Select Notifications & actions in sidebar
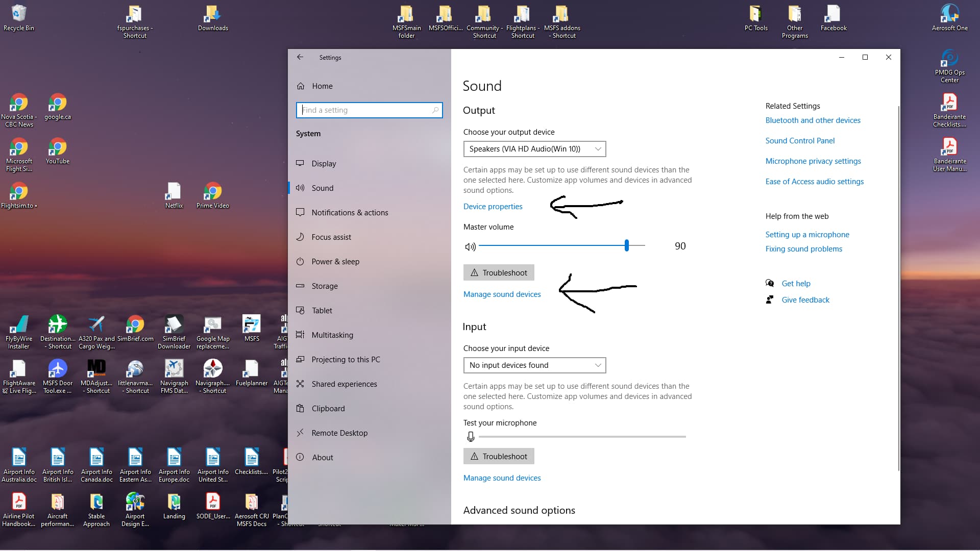 click(x=349, y=212)
